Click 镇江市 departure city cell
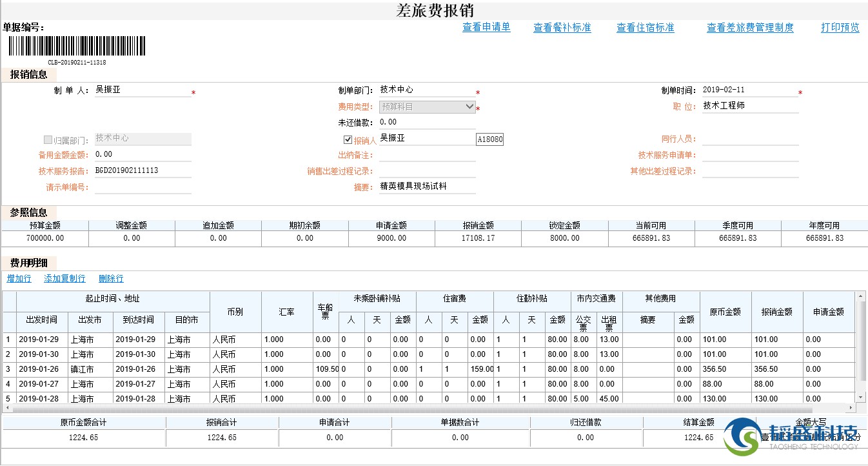The height and width of the screenshot is (466, 868). (x=90, y=369)
